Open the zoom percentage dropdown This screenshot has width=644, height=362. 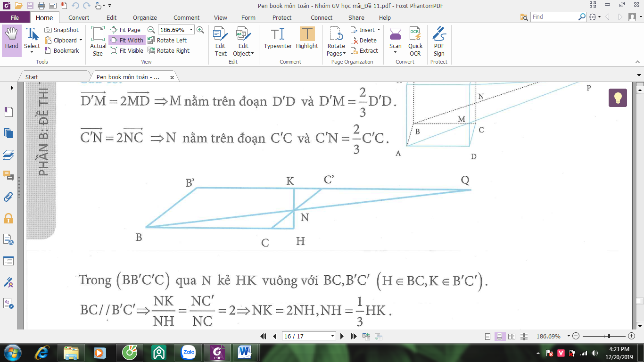coord(191,30)
